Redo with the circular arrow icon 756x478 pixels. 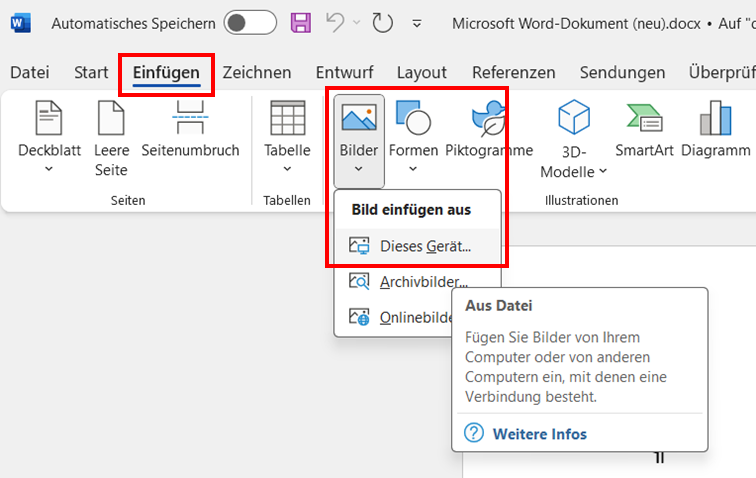pyautogui.click(x=382, y=23)
